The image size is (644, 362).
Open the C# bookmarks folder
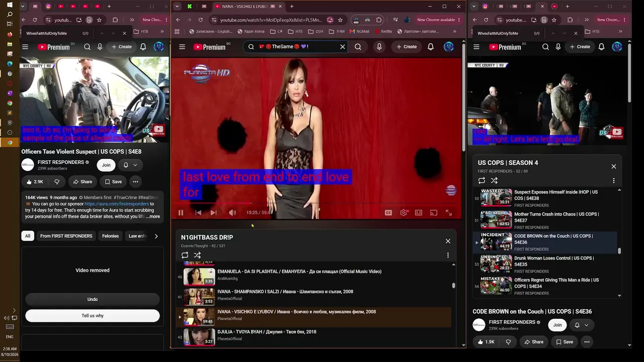coord(277,31)
